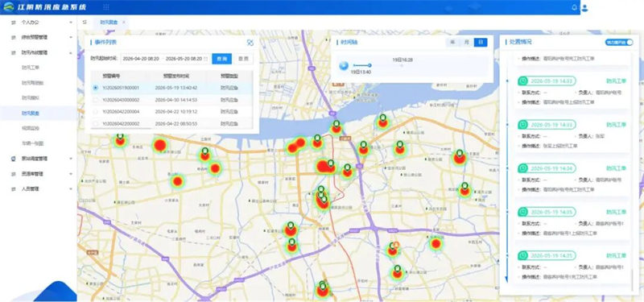Screen dimensions: 644x302
Task: Click end date field 2026-05-20 08:20
Action: (184, 59)
